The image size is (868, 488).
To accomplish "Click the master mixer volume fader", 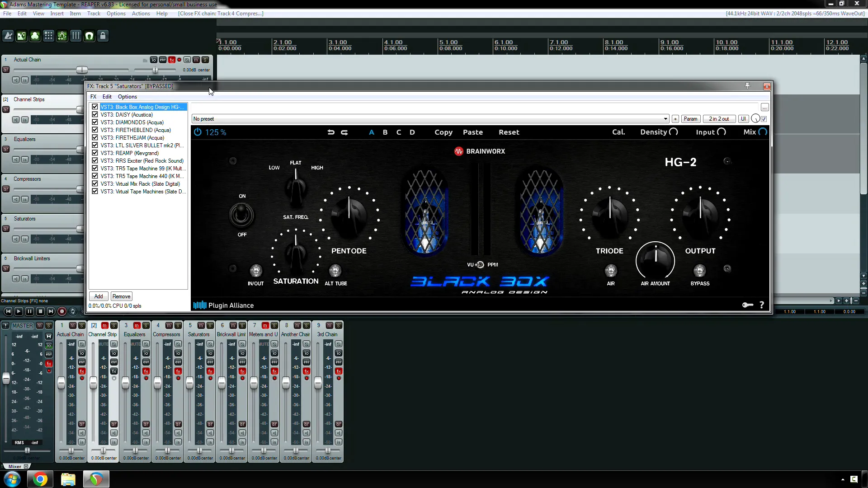I will click(6, 378).
